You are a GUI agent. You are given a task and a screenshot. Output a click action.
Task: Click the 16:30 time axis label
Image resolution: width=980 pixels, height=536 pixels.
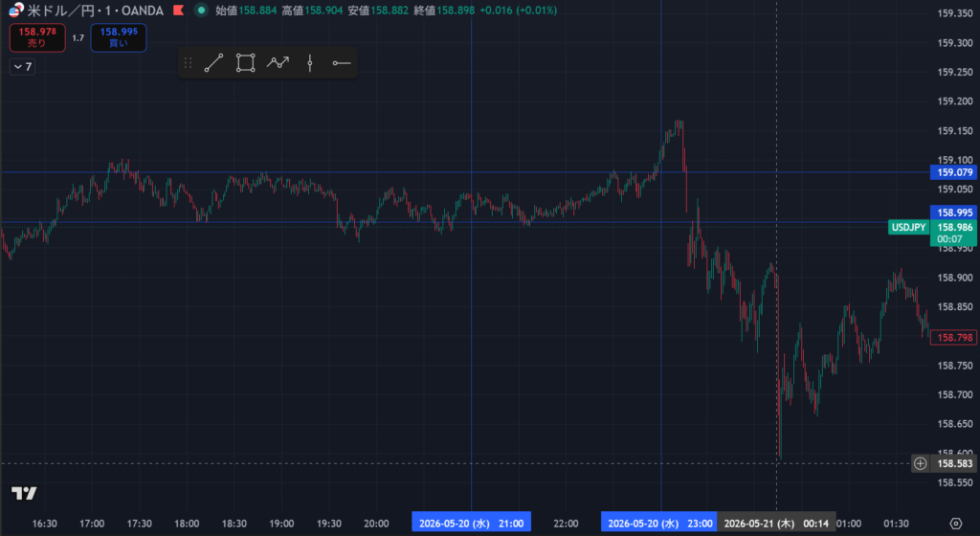(x=44, y=524)
